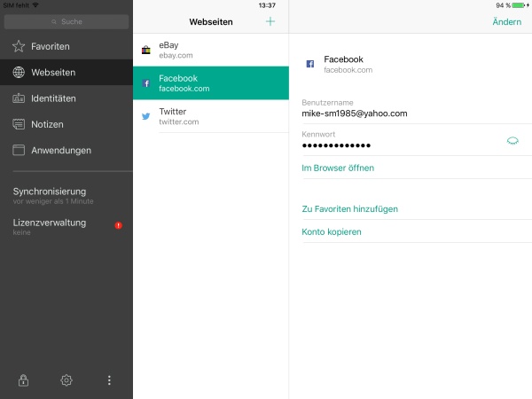Click the Wi-Fi status icon
This screenshot has height=399, width=532.
click(35, 5)
